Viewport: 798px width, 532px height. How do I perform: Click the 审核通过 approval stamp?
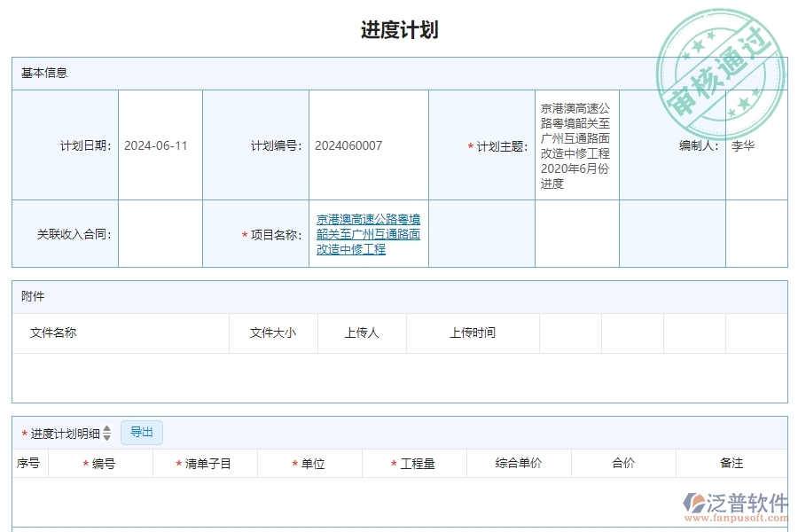[718, 58]
